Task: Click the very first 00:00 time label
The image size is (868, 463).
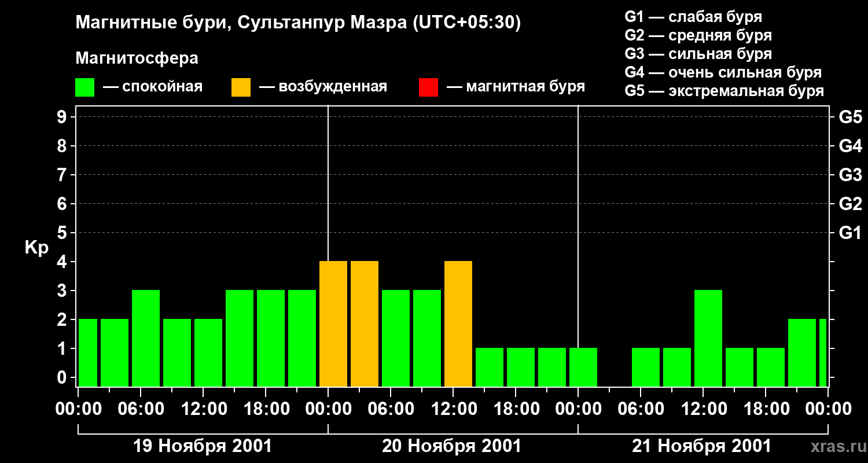Action: click(x=78, y=409)
